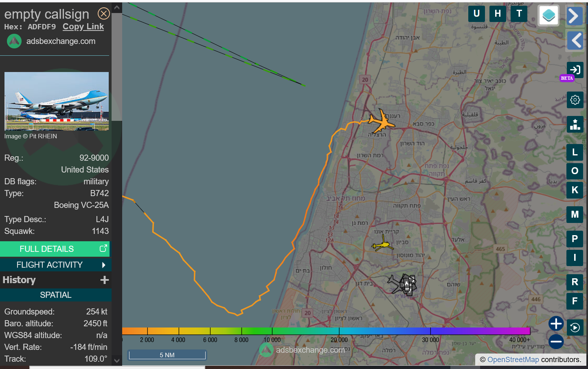The height and width of the screenshot is (369, 588).
Task: Click the altitude color scale bar
Action: coord(326,331)
